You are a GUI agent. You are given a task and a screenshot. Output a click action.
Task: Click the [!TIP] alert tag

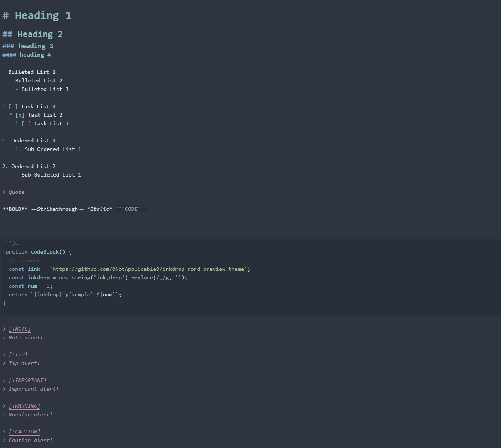coord(18,355)
